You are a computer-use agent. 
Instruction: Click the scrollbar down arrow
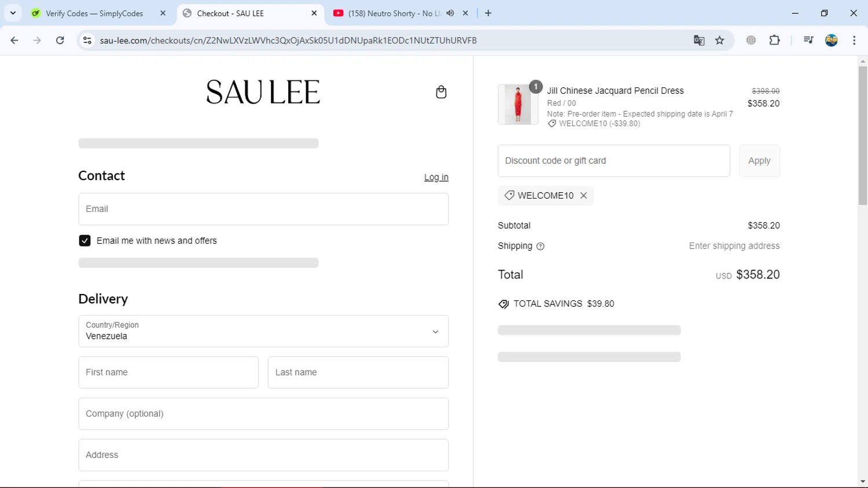click(863, 482)
